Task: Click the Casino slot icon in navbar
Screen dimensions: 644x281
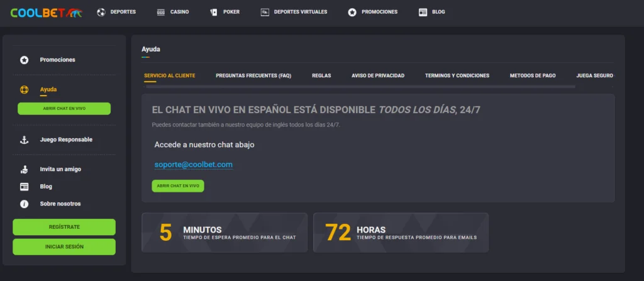Action: (x=161, y=12)
